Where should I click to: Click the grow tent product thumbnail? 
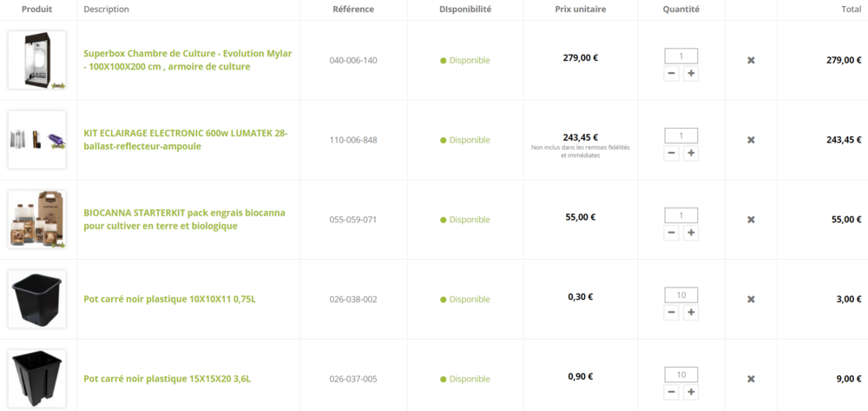(x=37, y=60)
